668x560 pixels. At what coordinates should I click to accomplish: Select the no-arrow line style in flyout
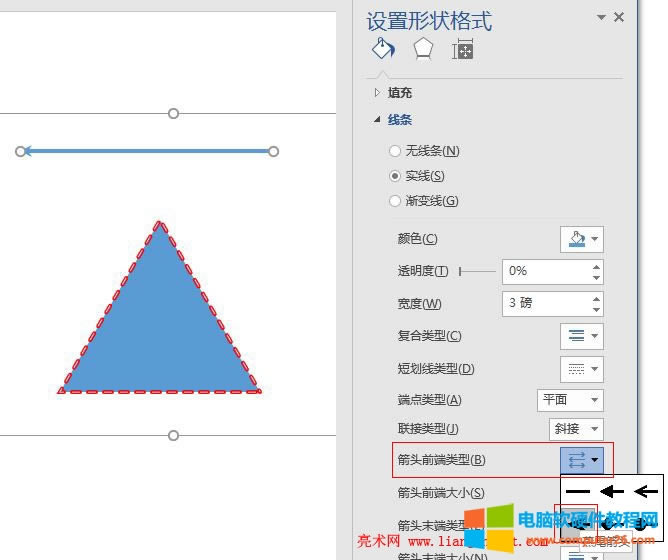click(578, 491)
